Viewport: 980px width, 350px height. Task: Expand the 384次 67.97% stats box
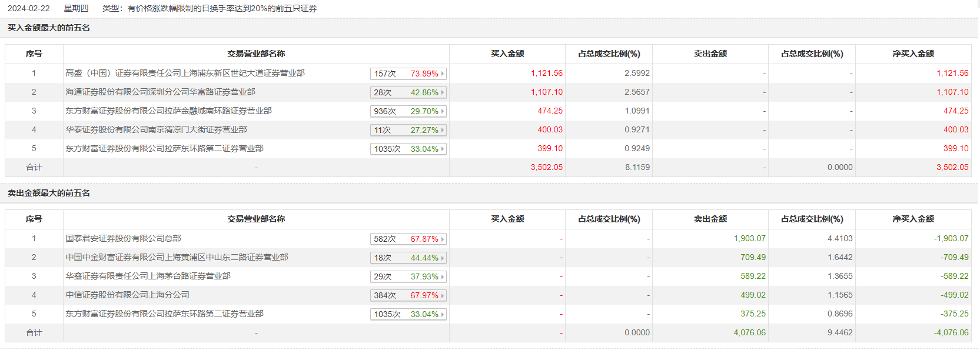[408, 295]
